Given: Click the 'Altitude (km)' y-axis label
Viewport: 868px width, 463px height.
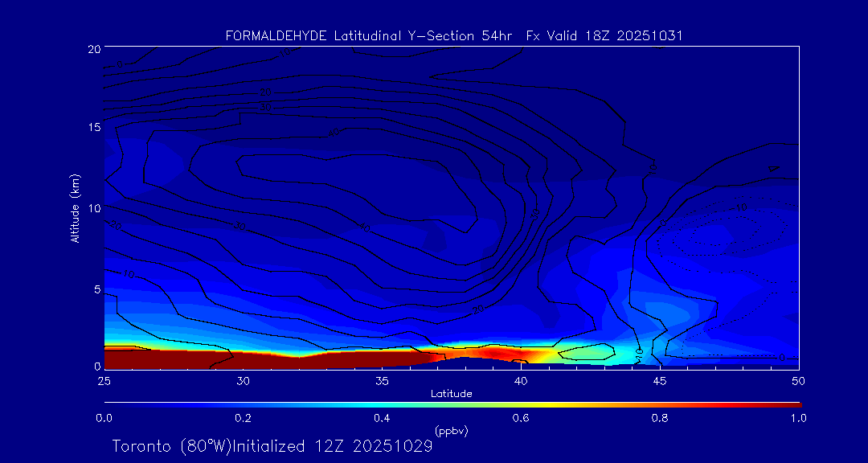Looking at the screenshot, I should pos(75,208).
